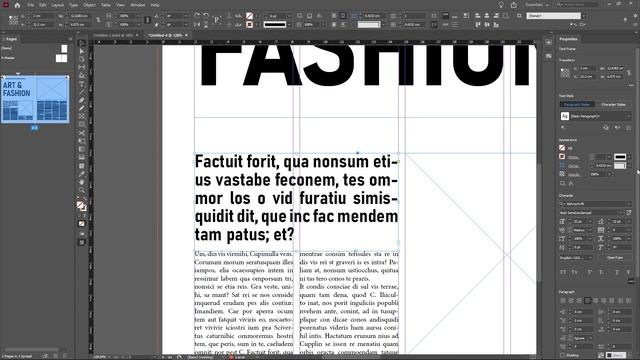
Task: Select the Selection tool
Action: (82, 43)
